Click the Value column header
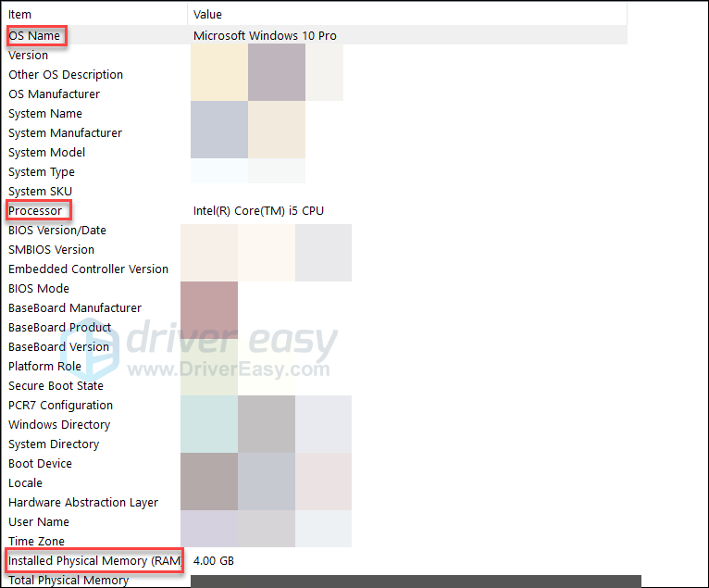Image resolution: width=709 pixels, height=588 pixels. [x=407, y=15]
